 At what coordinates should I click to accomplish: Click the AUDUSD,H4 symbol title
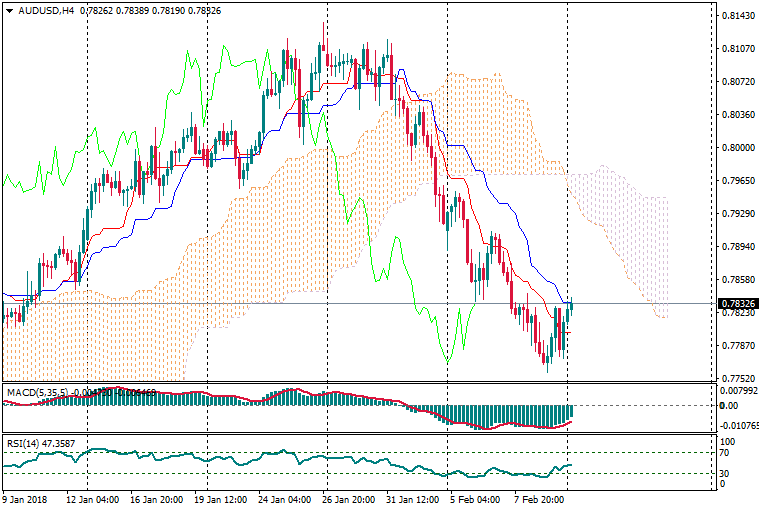click(x=45, y=11)
